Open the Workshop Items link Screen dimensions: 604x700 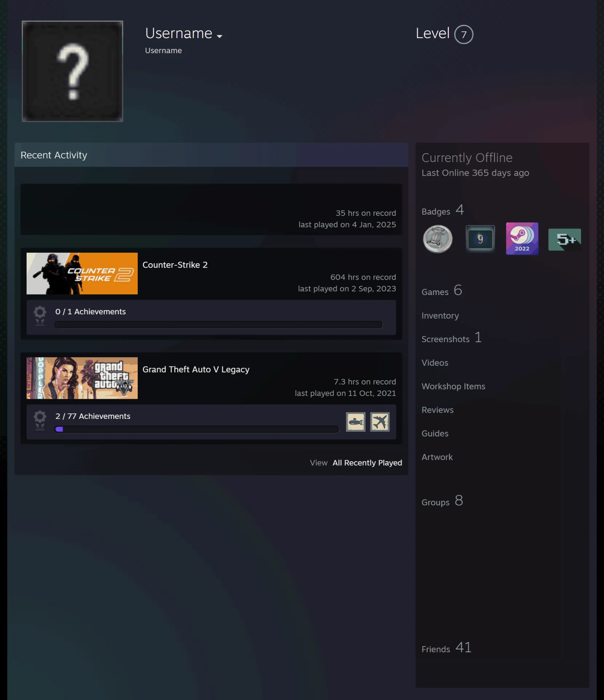453,386
